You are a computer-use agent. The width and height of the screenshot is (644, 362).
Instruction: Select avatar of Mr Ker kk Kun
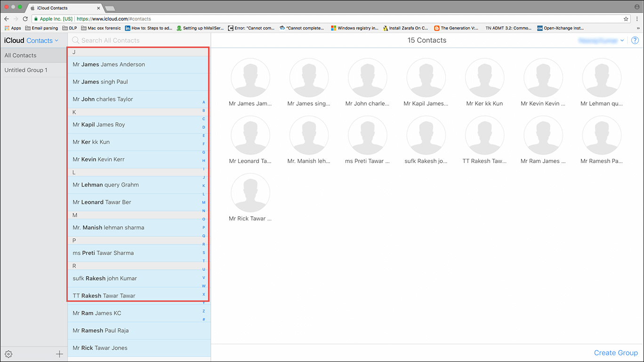point(484,78)
